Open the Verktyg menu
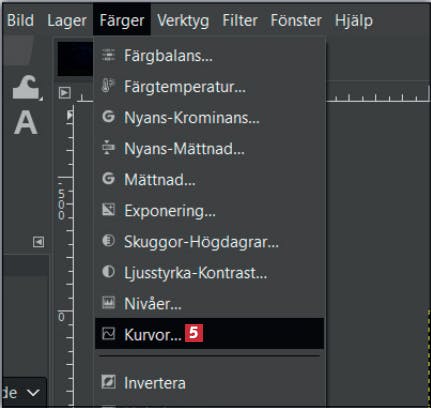The width and height of the screenshot is (431, 408). click(183, 21)
